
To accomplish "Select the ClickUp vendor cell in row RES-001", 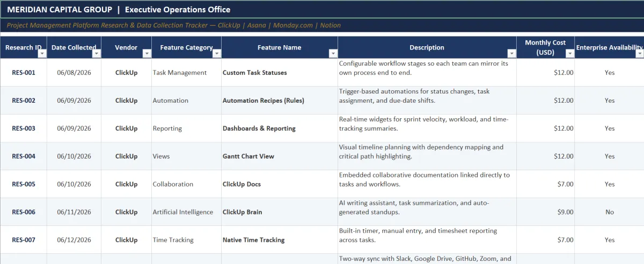I will pyautogui.click(x=126, y=73).
